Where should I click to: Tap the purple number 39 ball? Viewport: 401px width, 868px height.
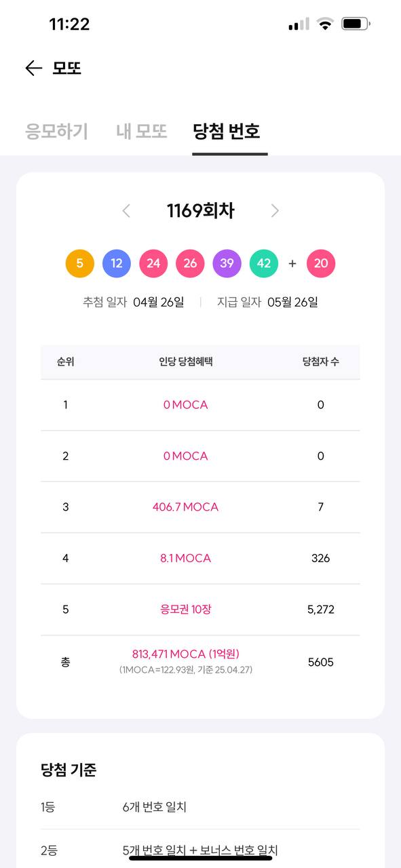(x=227, y=264)
